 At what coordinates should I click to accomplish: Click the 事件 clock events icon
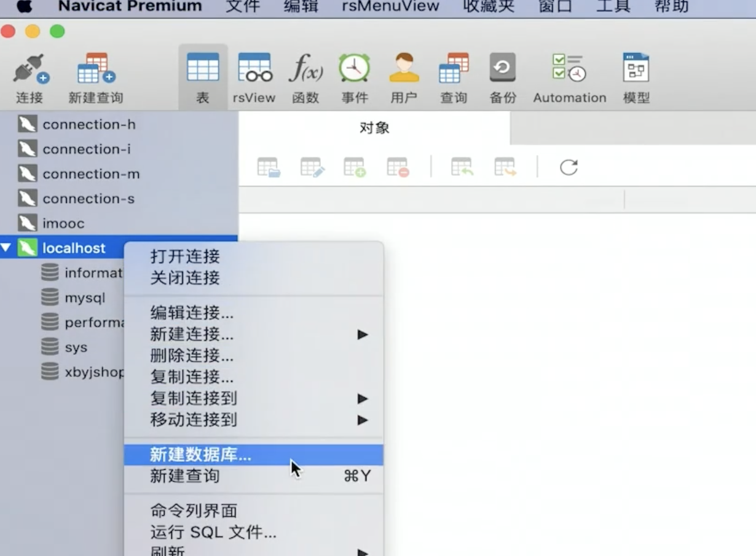355,68
